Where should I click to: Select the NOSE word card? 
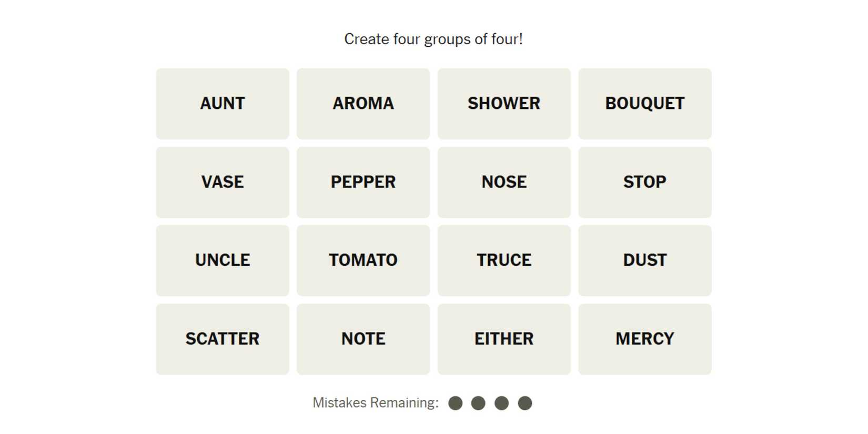pos(504,182)
